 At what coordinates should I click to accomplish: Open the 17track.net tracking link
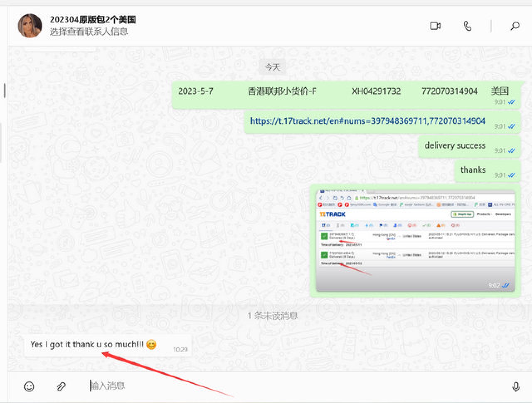pyautogui.click(x=367, y=121)
